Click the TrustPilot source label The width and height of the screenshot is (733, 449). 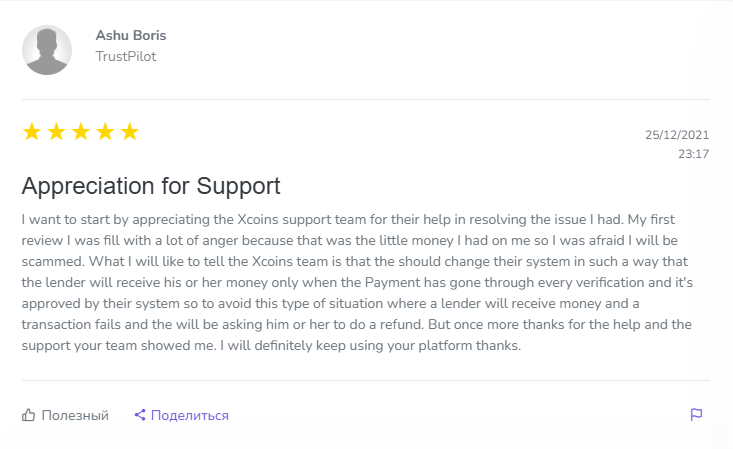tap(126, 57)
